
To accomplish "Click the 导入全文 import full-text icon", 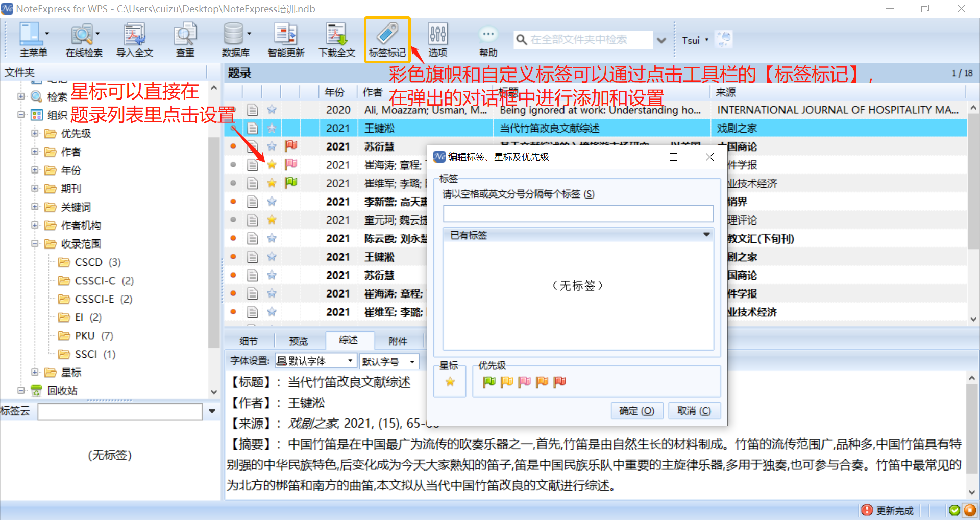I will tap(134, 38).
